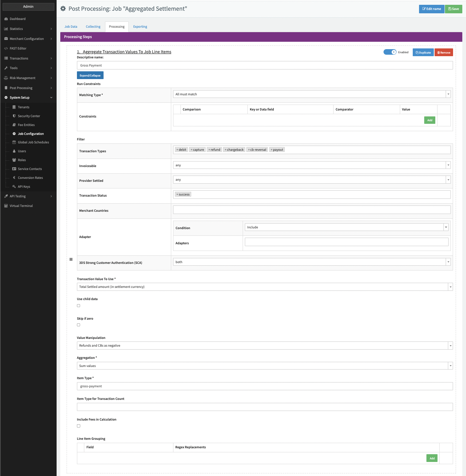This screenshot has height=476, width=466.
Task: Open the Exporting tab
Action: point(140,27)
